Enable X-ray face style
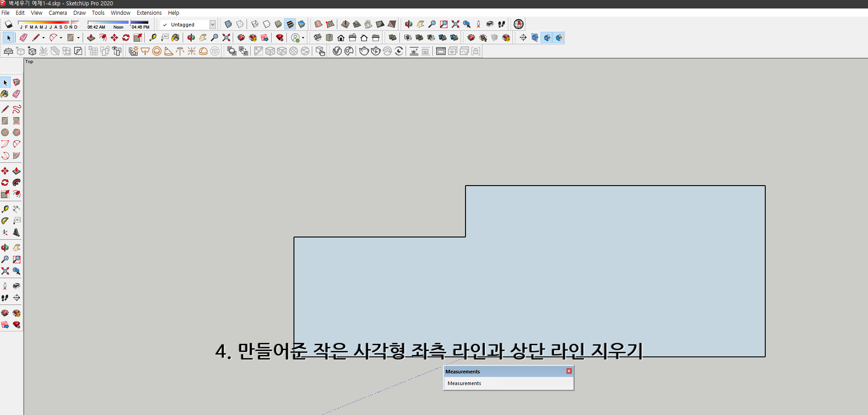The image size is (868, 415). coord(228,24)
